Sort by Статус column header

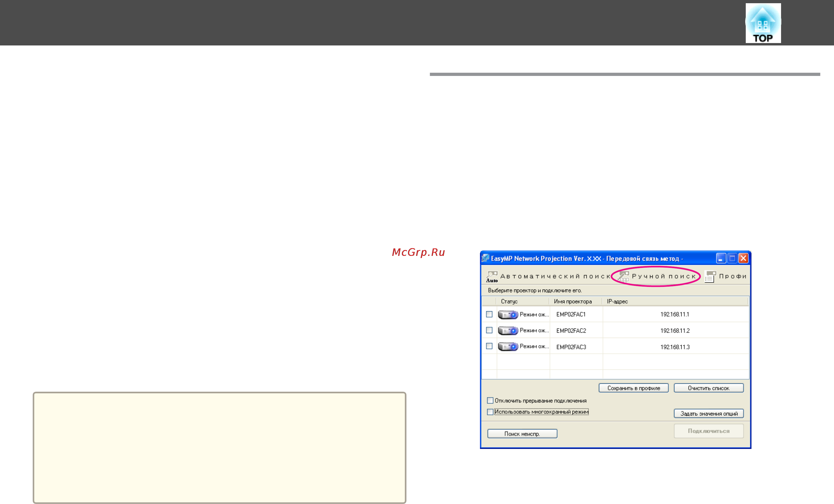point(522,301)
